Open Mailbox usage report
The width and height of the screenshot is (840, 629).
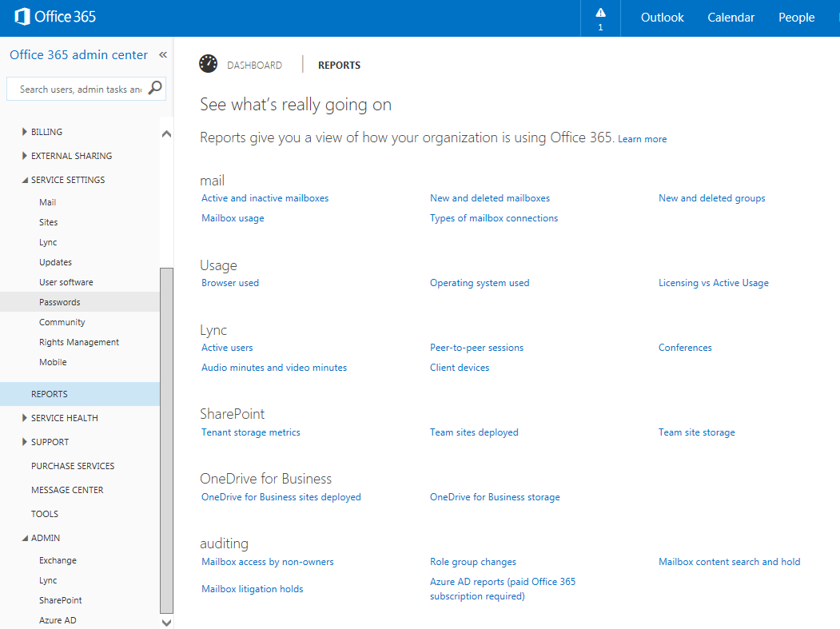tap(233, 218)
